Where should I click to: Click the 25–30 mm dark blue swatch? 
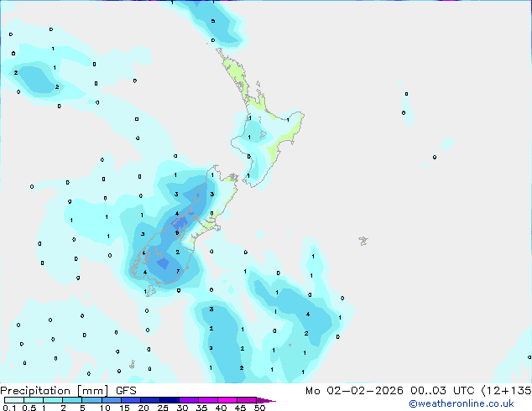point(169,400)
